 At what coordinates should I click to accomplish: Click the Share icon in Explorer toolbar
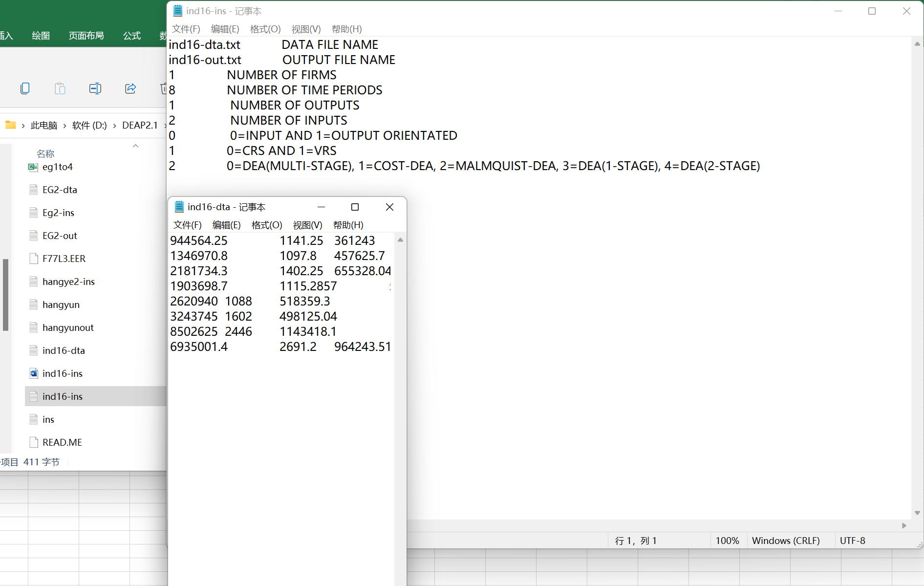tap(130, 88)
